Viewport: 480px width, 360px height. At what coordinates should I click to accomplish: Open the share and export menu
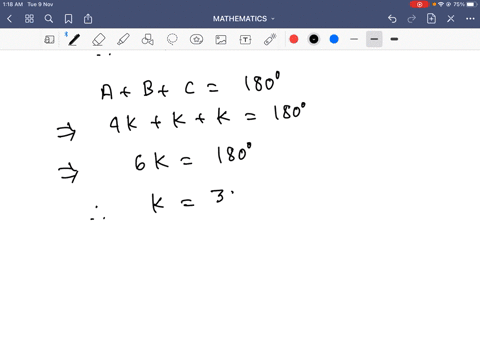tap(88, 19)
